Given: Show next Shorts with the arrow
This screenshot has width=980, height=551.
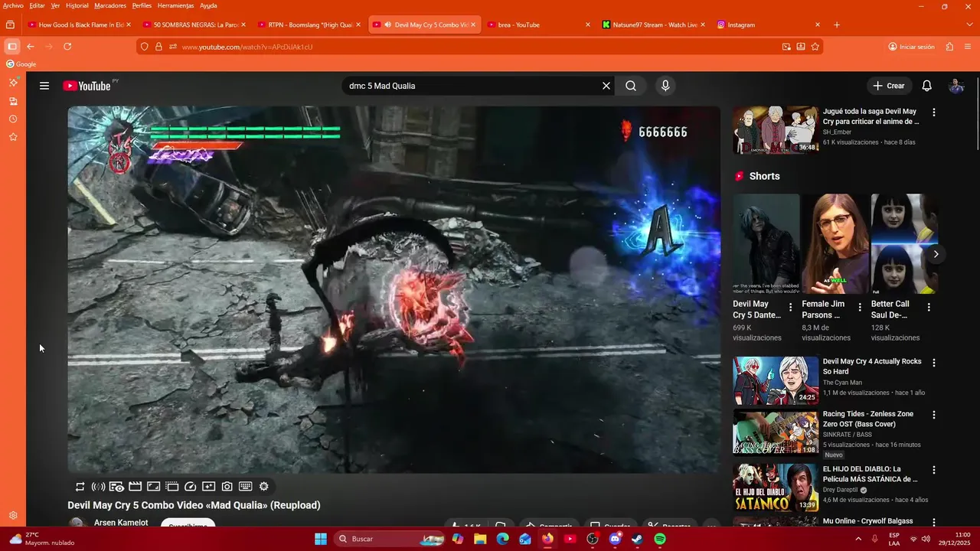Looking at the screenshot, I should click(936, 254).
